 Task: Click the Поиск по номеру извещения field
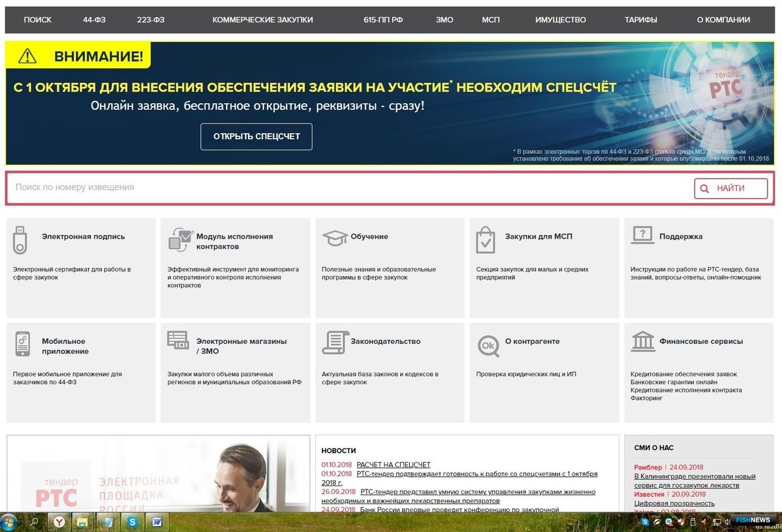pyautogui.click(x=349, y=188)
